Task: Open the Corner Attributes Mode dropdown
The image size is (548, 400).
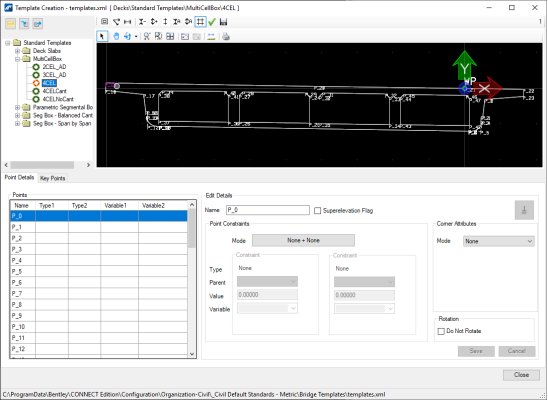Action: pyautogui.click(x=499, y=241)
